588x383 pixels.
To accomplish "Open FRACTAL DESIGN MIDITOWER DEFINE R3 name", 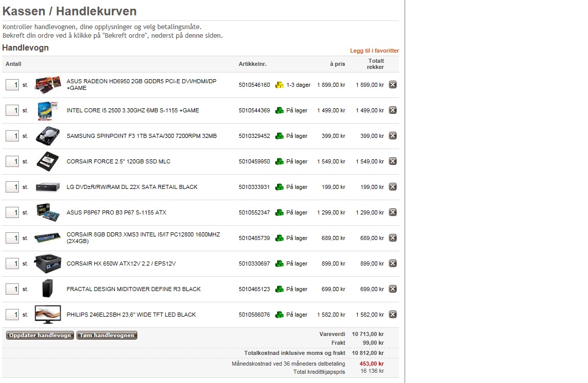I will [x=134, y=289].
